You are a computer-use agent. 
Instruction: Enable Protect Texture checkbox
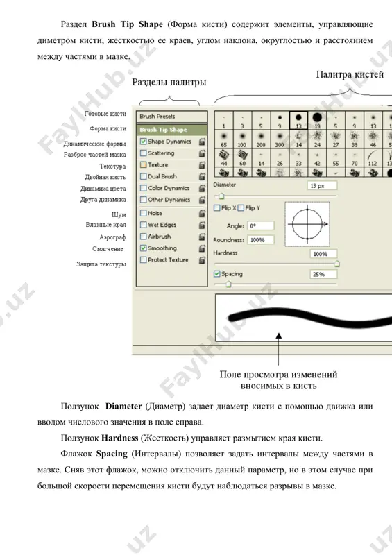point(143,259)
